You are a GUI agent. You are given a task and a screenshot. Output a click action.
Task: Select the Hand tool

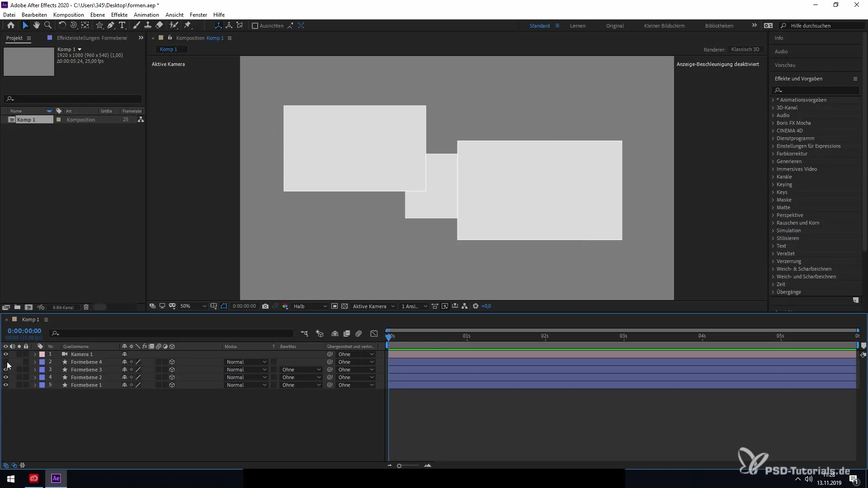37,26
